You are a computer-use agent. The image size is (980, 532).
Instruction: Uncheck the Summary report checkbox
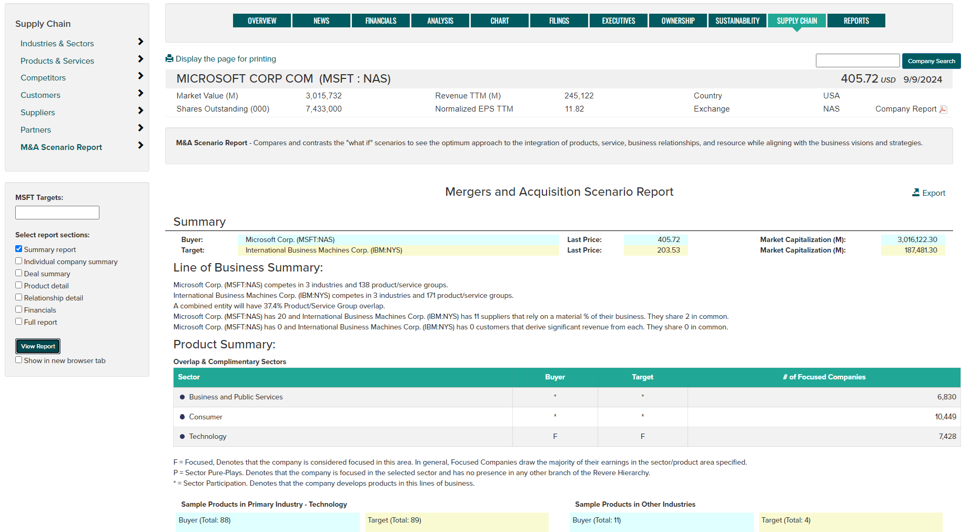tap(19, 249)
